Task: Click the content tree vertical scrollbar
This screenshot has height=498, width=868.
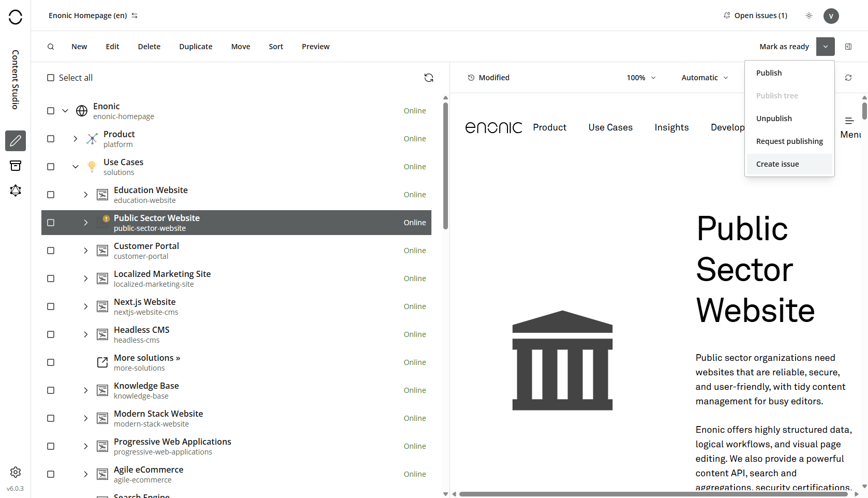Action: coord(445,166)
